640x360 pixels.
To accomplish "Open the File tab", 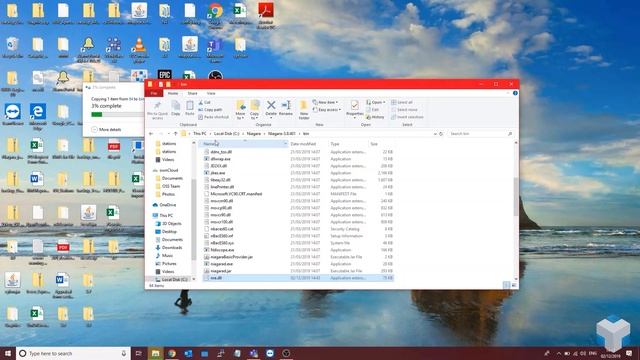I will (x=154, y=93).
